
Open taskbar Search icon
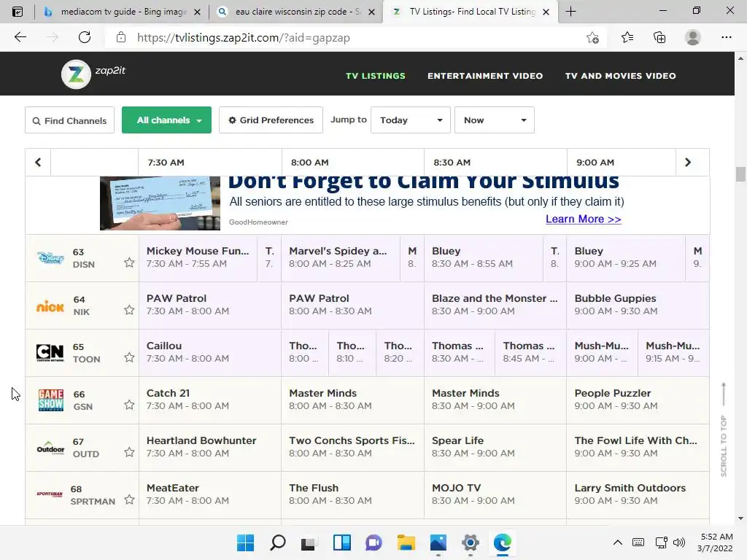[x=278, y=542]
